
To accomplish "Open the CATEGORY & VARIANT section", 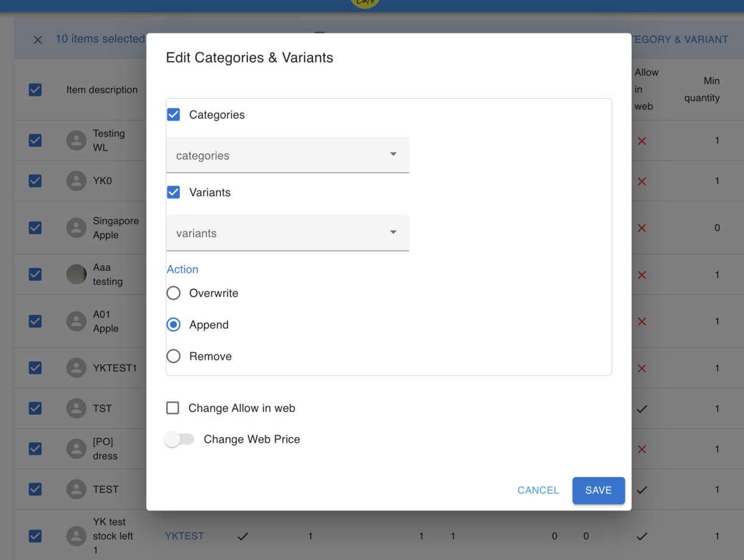I will (x=680, y=39).
